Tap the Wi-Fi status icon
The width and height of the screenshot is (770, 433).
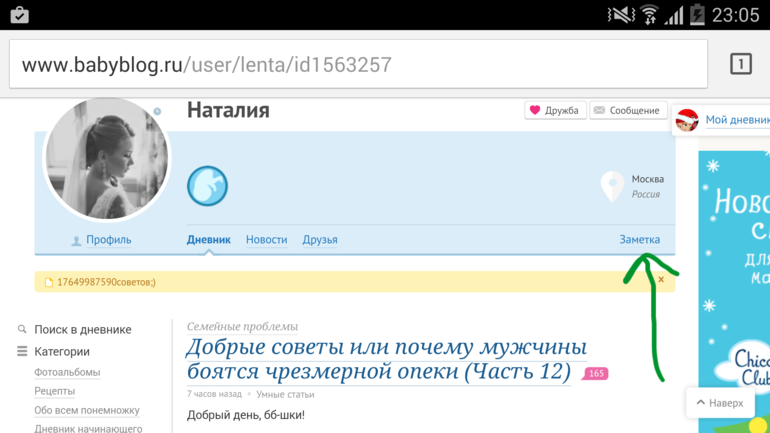(650, 15)
